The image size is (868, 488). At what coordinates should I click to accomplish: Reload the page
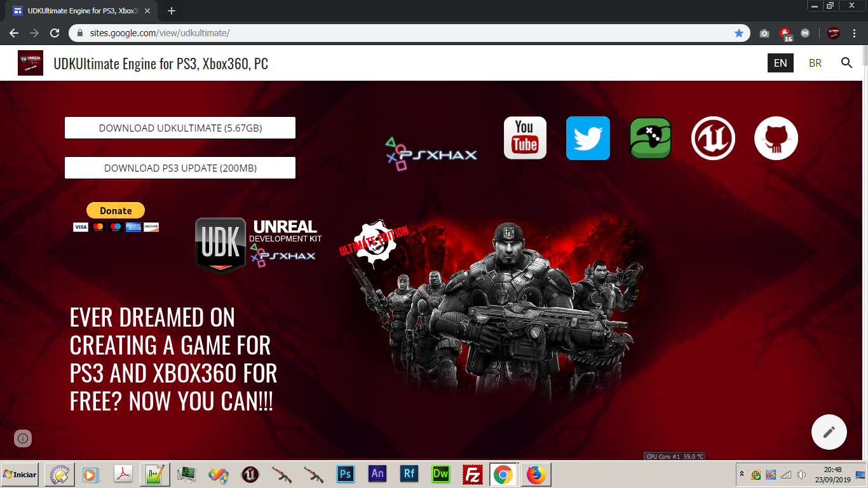click(x=55, y=33)
